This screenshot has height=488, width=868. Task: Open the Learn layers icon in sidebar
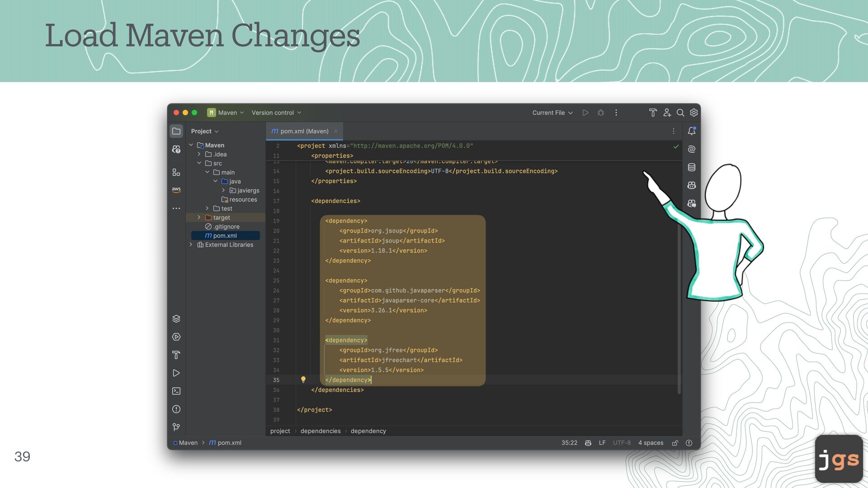coord(176,319)
